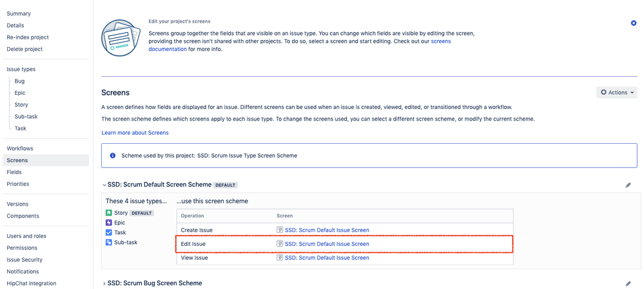Click the gear icon in the Actions button
The height and width of the screenshot is (289, 644).
603,92
